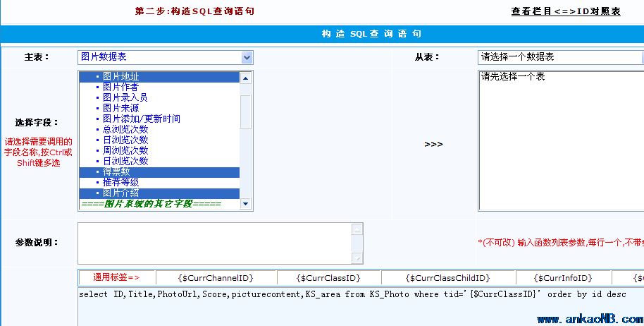Select the 推荐等级 field entry
Screen dimensions: 644x326
pos(120,182)
